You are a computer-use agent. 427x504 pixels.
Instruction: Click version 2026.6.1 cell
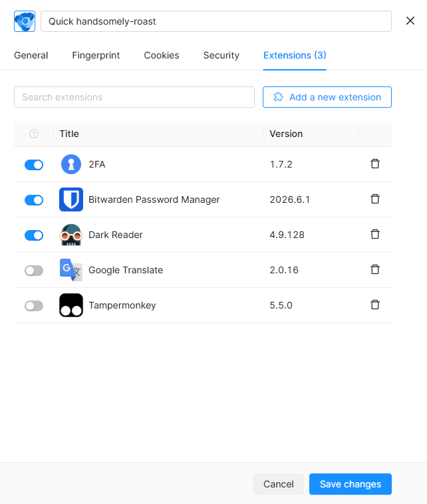(x=290, y=199)
